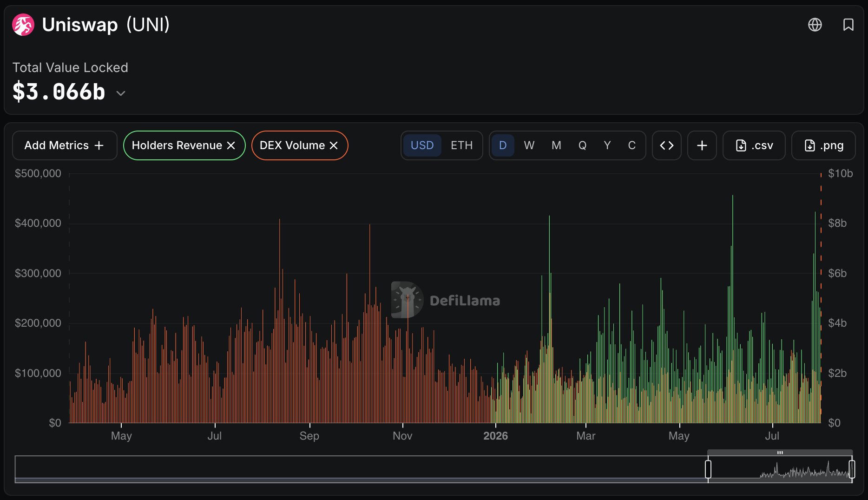Click the Total Value Locked label
Viewport: 868px width, 500px height.
(70, 67)
